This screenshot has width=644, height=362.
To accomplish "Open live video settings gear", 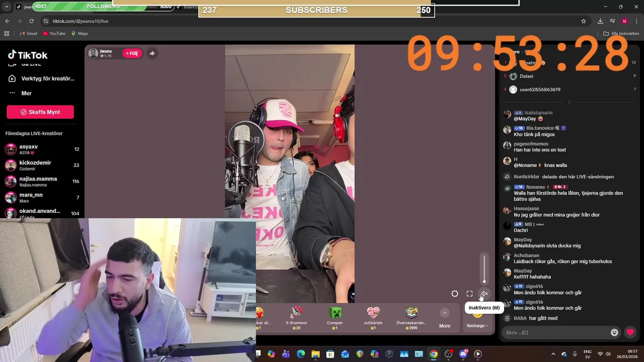I will (455, 294).
